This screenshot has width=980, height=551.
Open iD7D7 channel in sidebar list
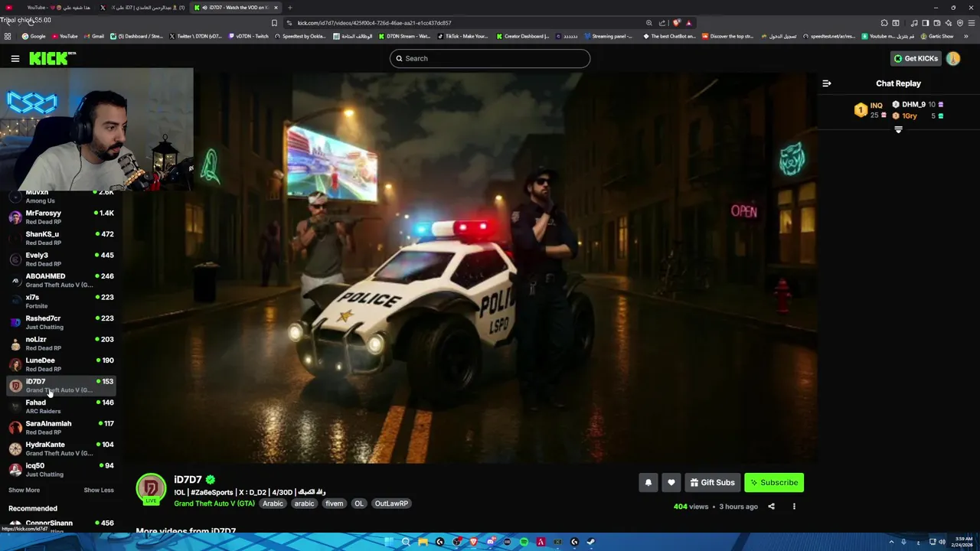(x=61, y=386)
